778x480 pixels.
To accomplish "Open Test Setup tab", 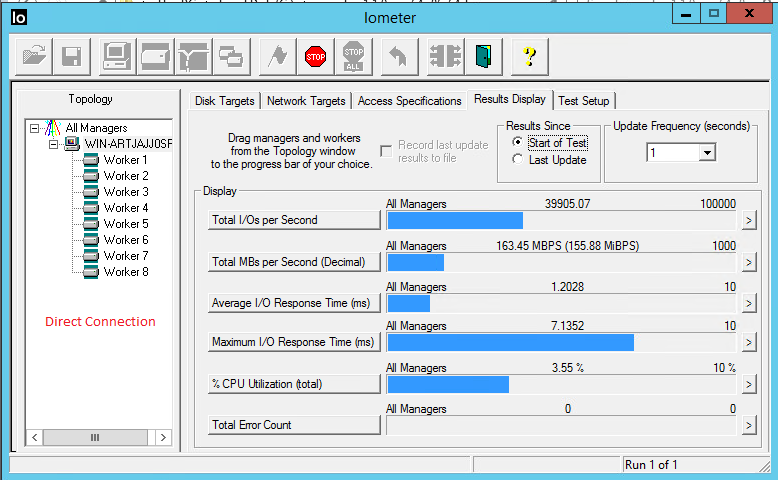I will (584, 101).
